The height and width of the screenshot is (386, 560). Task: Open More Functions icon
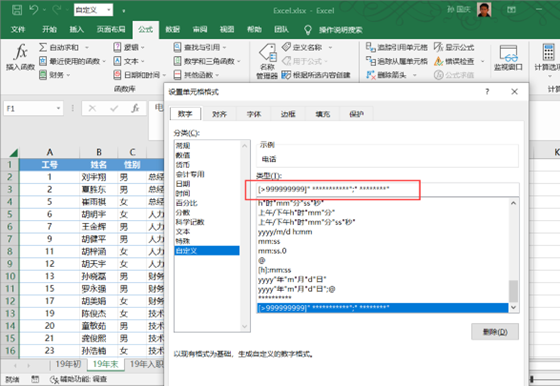[177, 75]
